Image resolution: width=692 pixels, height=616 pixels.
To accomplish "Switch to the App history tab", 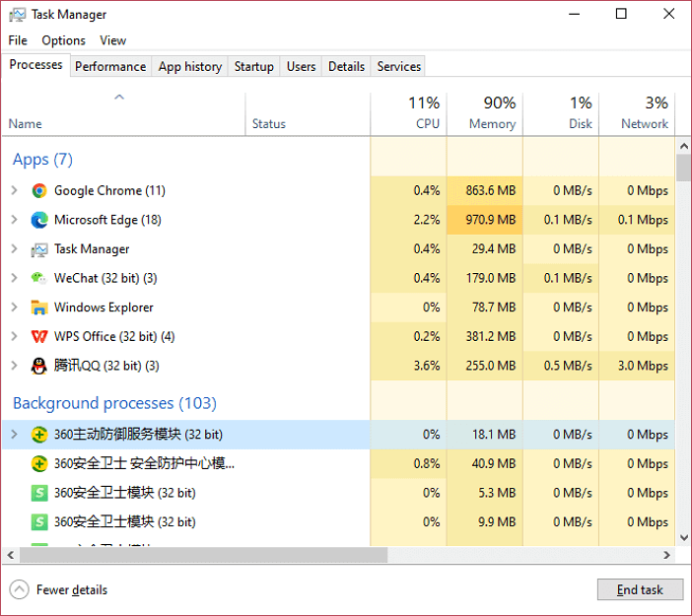I will pos(190,67).
